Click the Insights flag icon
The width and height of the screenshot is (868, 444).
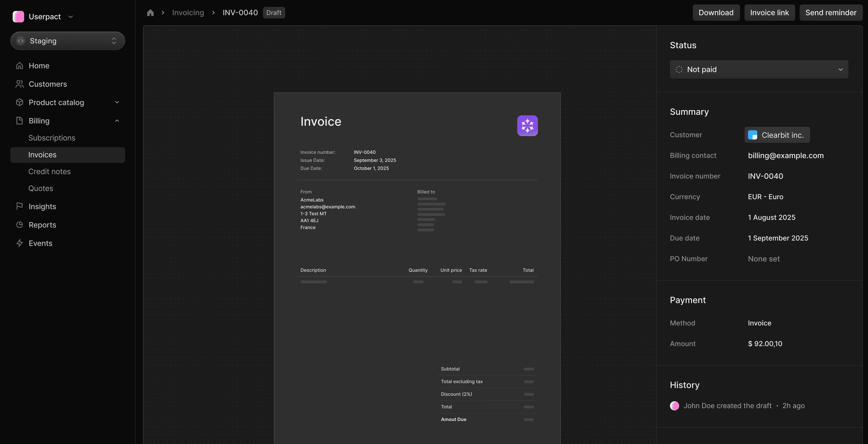20,206
